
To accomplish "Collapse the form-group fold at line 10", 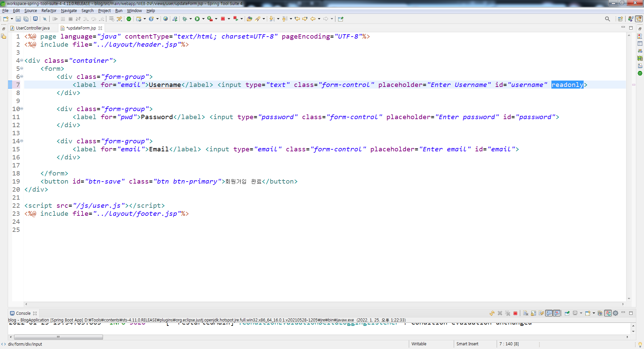I will (x=22, y=109).
